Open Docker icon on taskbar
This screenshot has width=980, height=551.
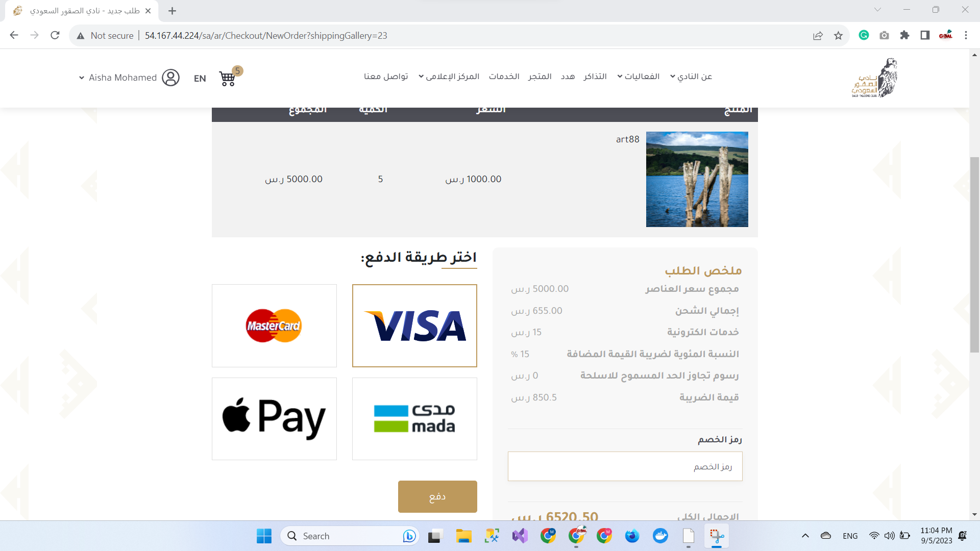click(660, 536)
